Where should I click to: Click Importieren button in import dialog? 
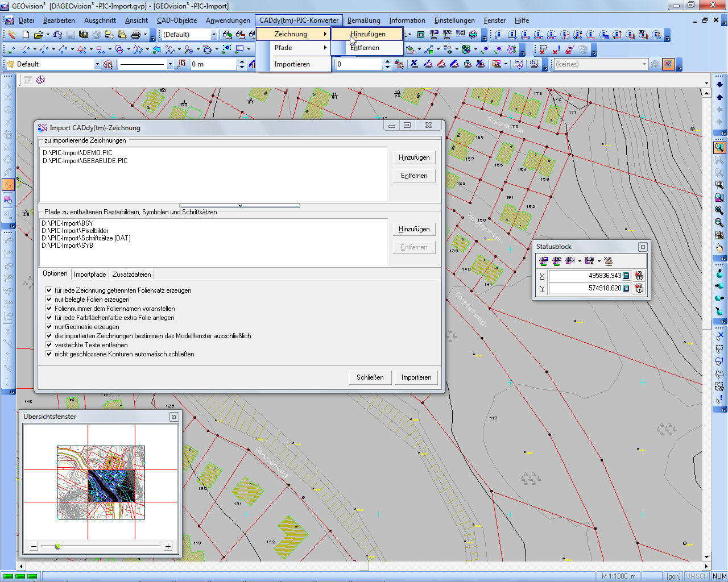pyautogui.click(x=416, y=377)
